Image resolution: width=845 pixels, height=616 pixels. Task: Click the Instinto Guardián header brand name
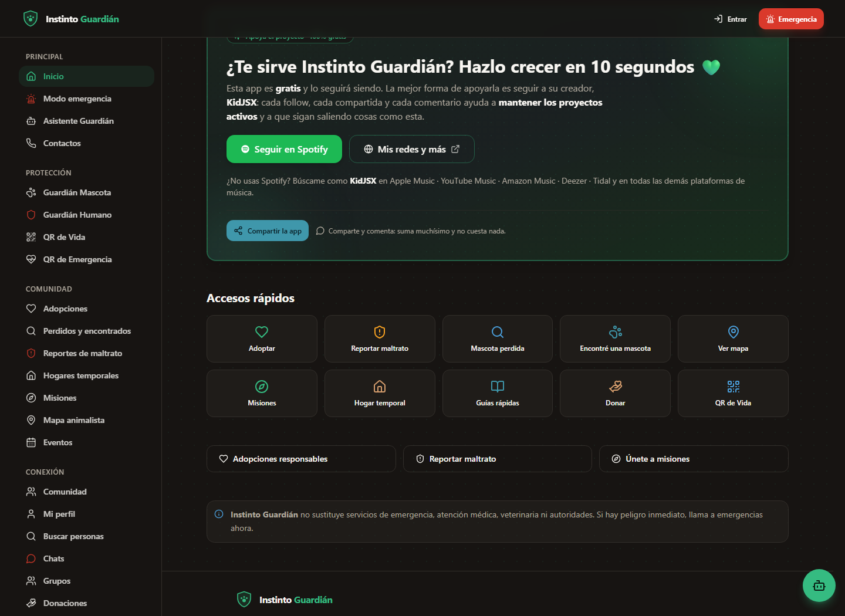82,19
